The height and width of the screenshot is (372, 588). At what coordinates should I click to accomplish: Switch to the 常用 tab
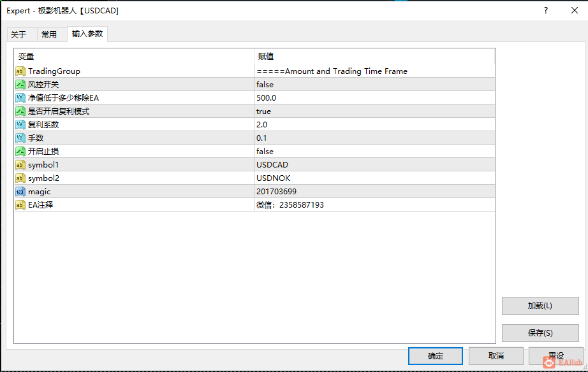pos(49,35)
